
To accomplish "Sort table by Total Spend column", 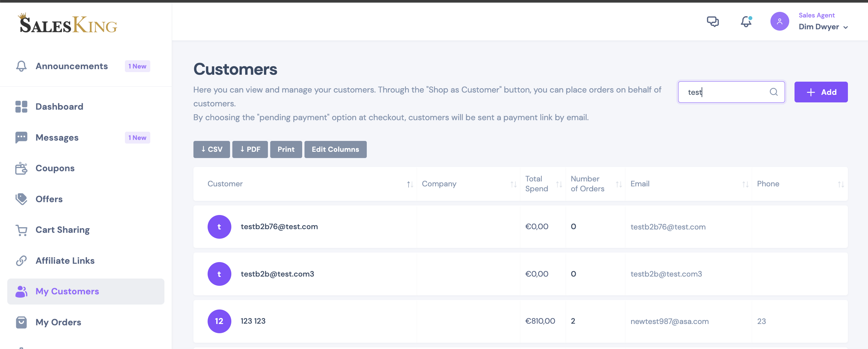I will [x=559, y=184].
